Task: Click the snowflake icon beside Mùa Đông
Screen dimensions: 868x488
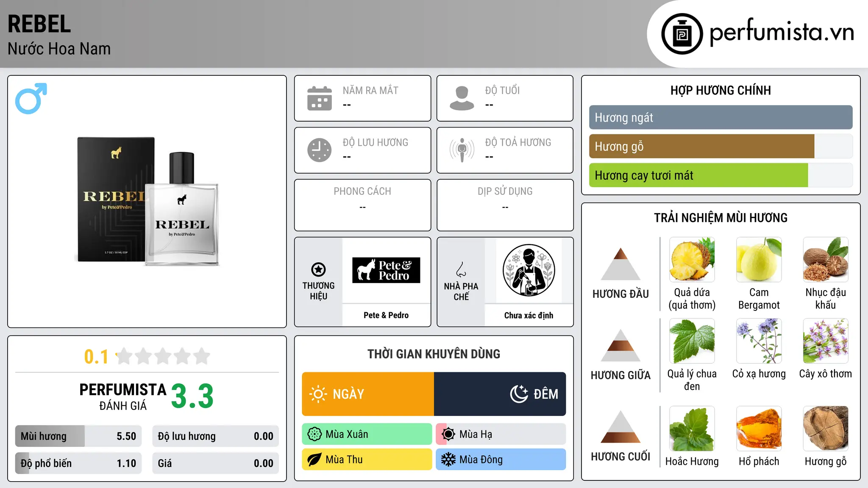Action: [448, 460]
